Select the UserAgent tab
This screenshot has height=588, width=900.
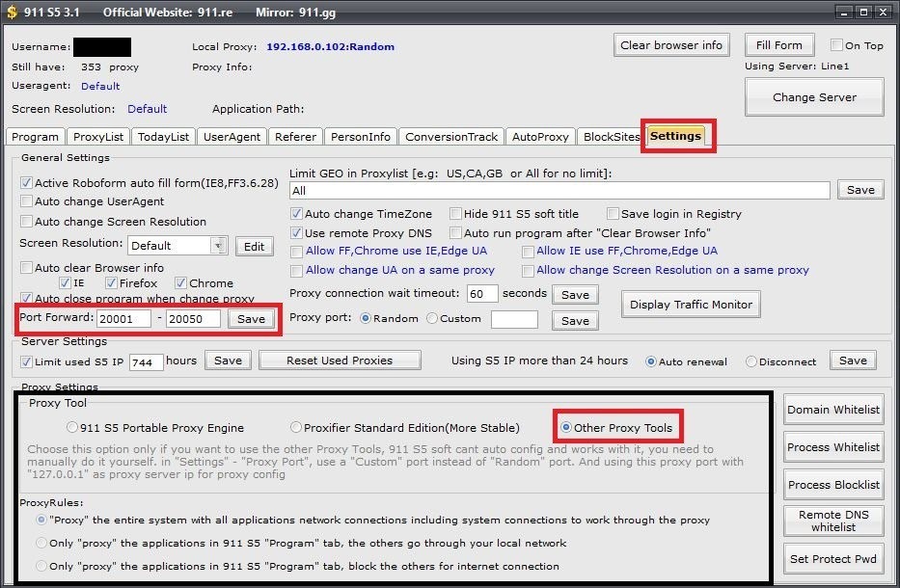tap(232, 137)
